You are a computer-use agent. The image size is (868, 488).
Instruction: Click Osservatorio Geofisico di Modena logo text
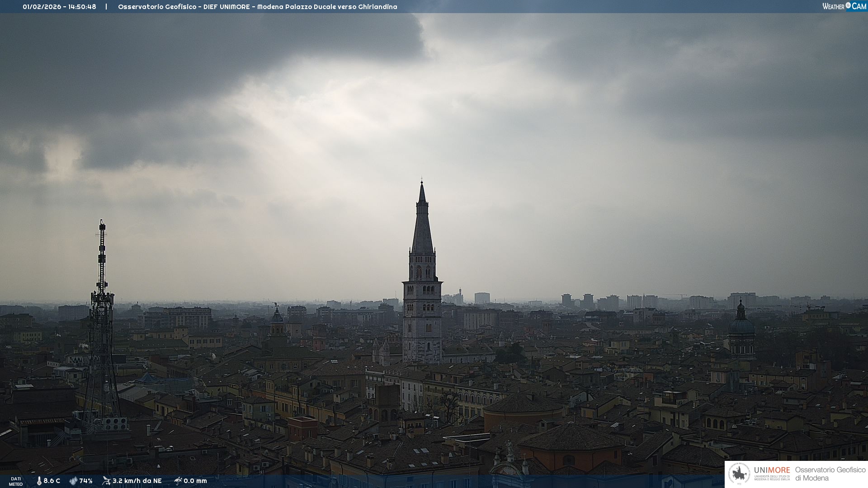(830, 474)
